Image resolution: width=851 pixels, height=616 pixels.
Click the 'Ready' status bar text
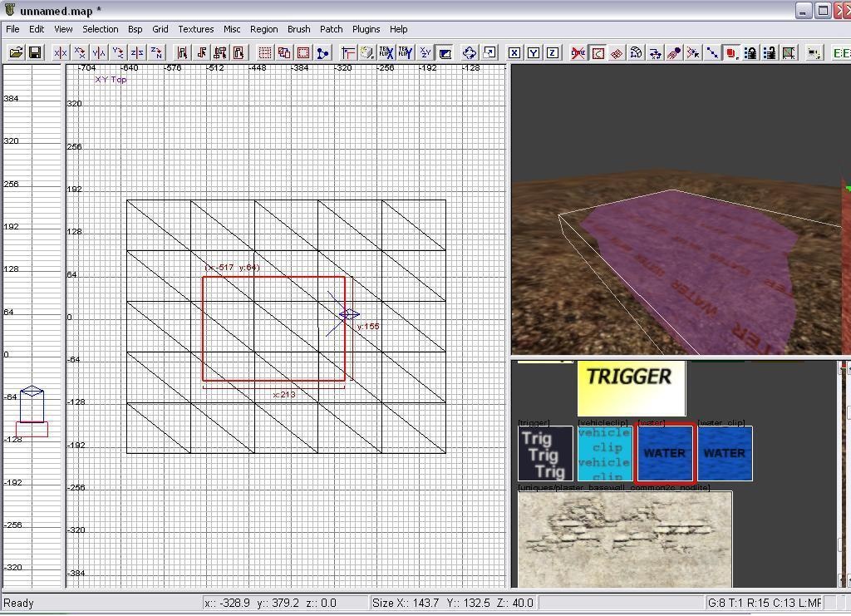(x=18, y=603)
